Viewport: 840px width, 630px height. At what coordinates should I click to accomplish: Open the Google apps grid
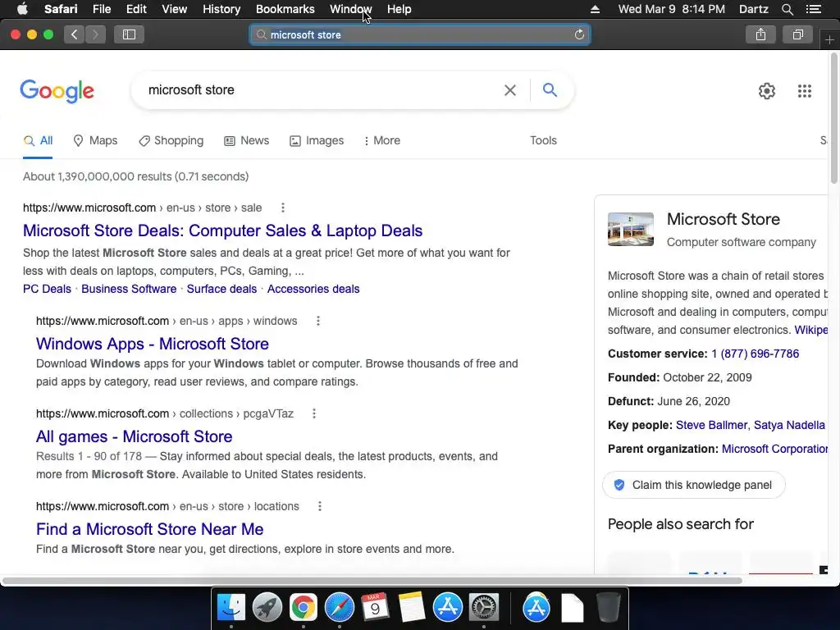[x=804, y=91]
